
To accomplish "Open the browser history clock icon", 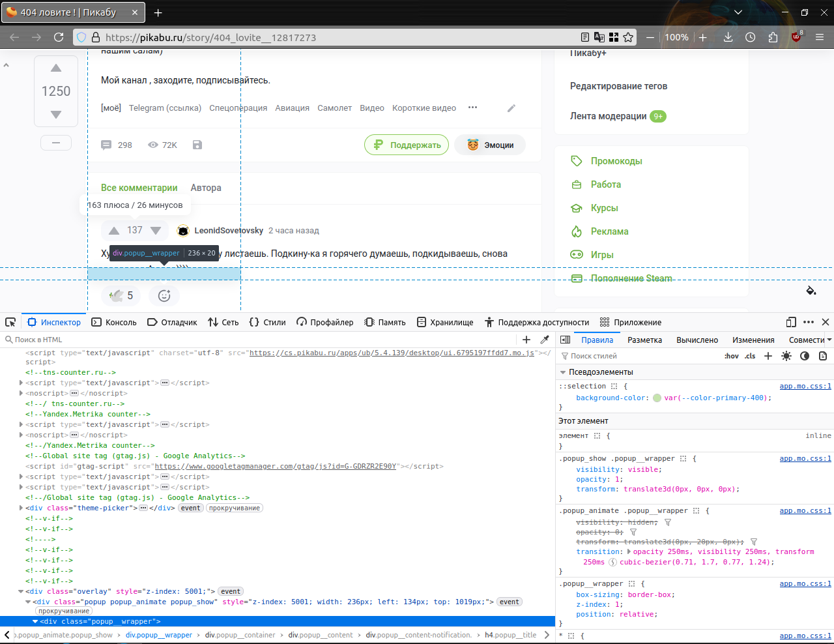I will point(751,37).
